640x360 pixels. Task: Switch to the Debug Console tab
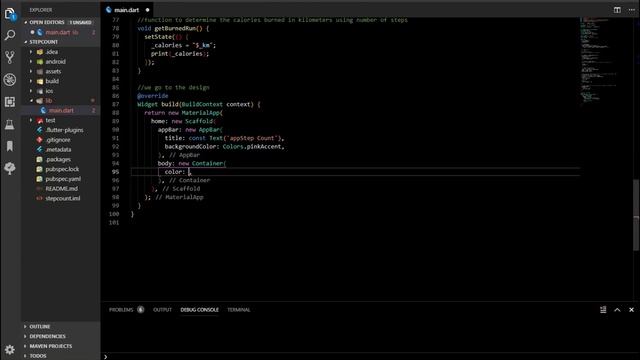point(199,310)
